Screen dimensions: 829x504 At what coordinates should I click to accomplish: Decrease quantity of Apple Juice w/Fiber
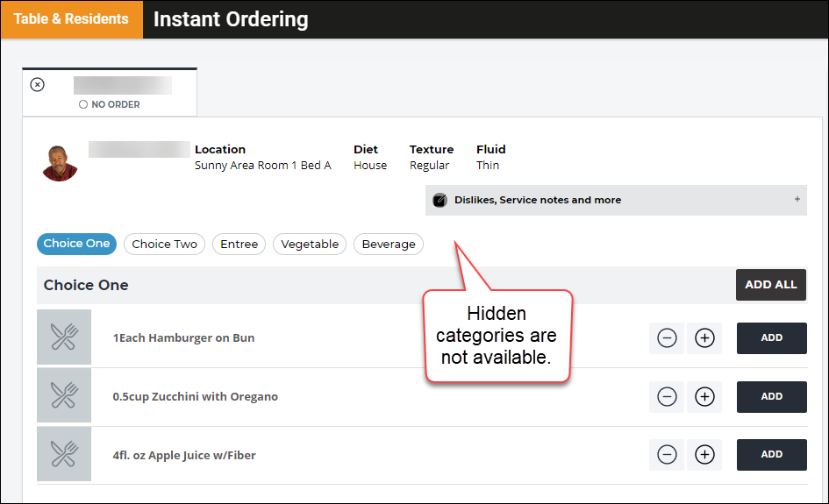[667, 454]
